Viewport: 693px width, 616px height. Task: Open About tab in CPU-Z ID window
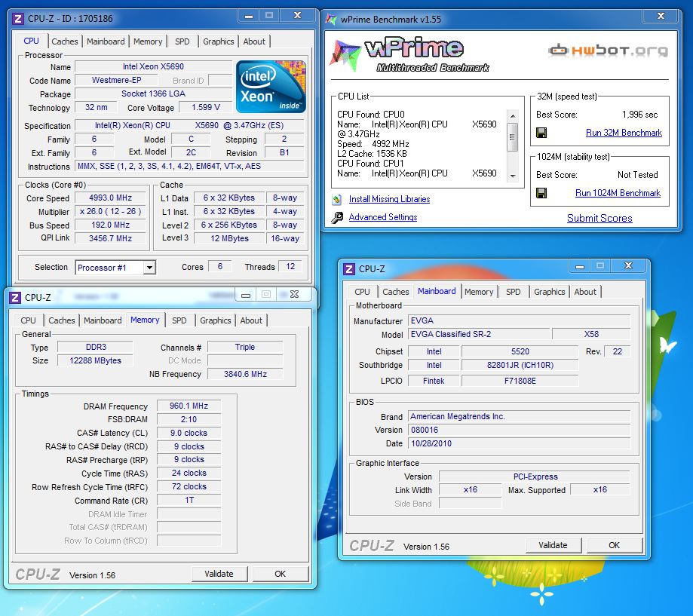[x=254, y=41]
